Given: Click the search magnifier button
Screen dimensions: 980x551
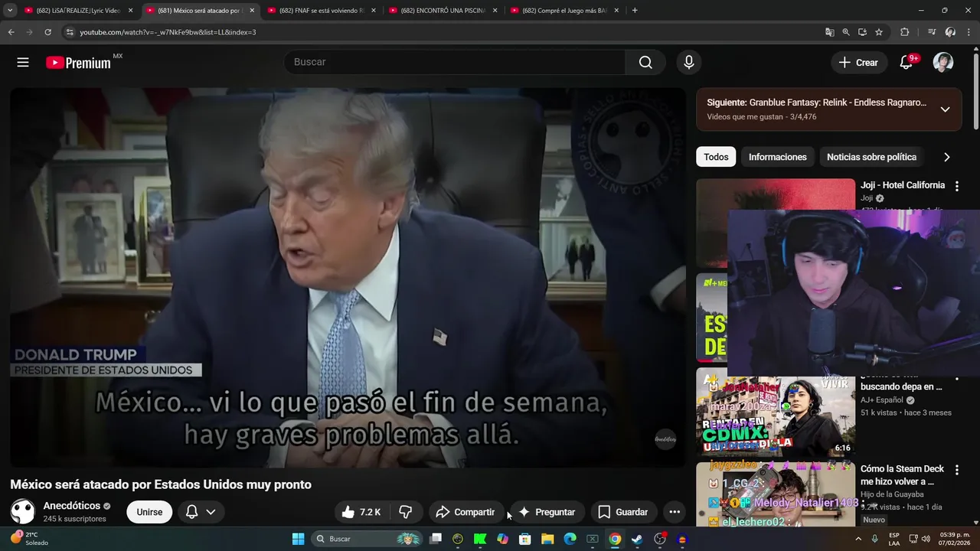Looking at the screenshot, I should [645, 62].
